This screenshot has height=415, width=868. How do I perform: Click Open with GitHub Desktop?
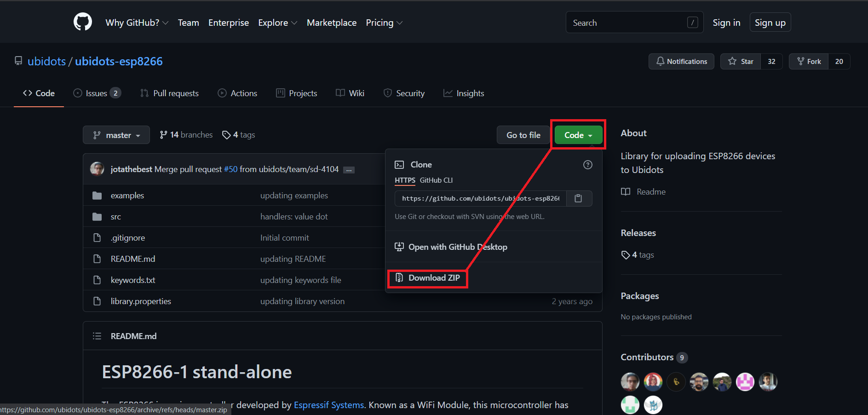coord(451,247)
